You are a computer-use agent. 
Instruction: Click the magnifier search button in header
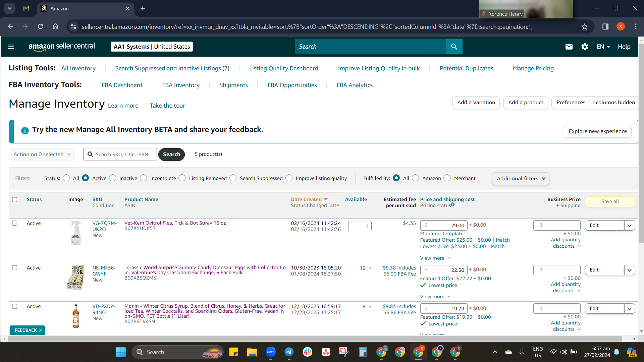pyautogui.click(x=454, y=47)
